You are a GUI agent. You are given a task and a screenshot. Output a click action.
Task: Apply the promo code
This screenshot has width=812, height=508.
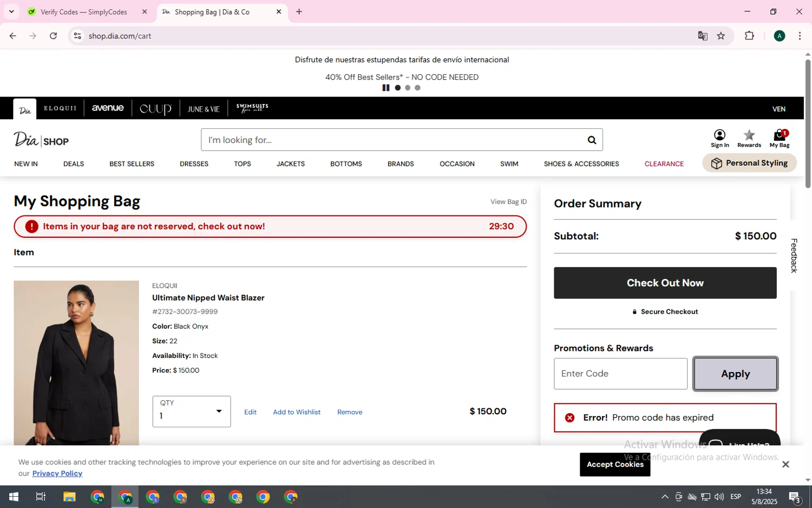click(736, 374)
